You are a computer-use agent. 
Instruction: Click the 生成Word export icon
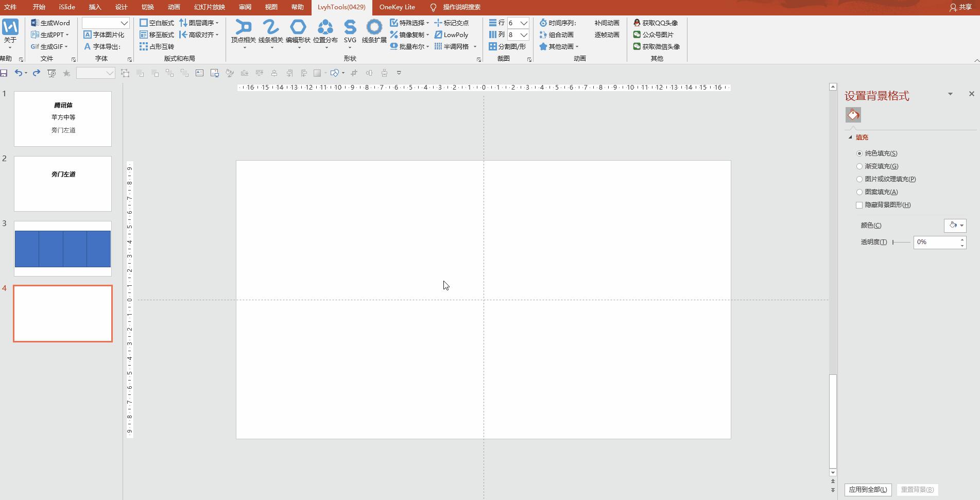click(50, 23)
